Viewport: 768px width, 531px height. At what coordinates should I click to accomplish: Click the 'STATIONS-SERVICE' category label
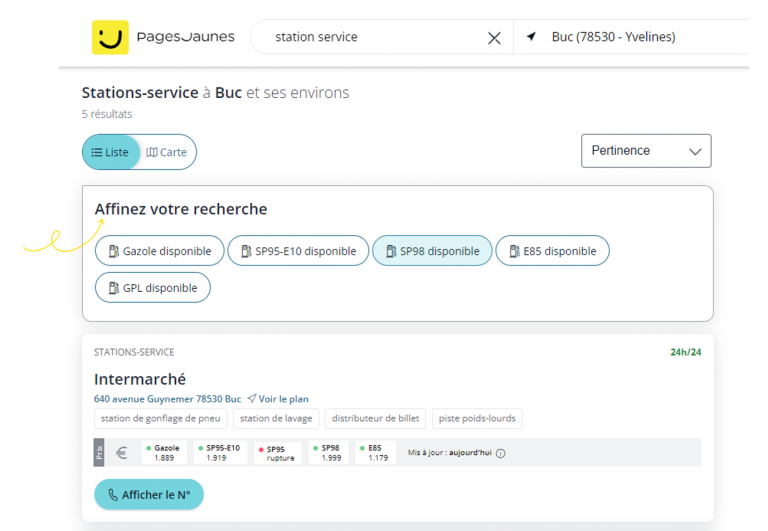[134, 352]
